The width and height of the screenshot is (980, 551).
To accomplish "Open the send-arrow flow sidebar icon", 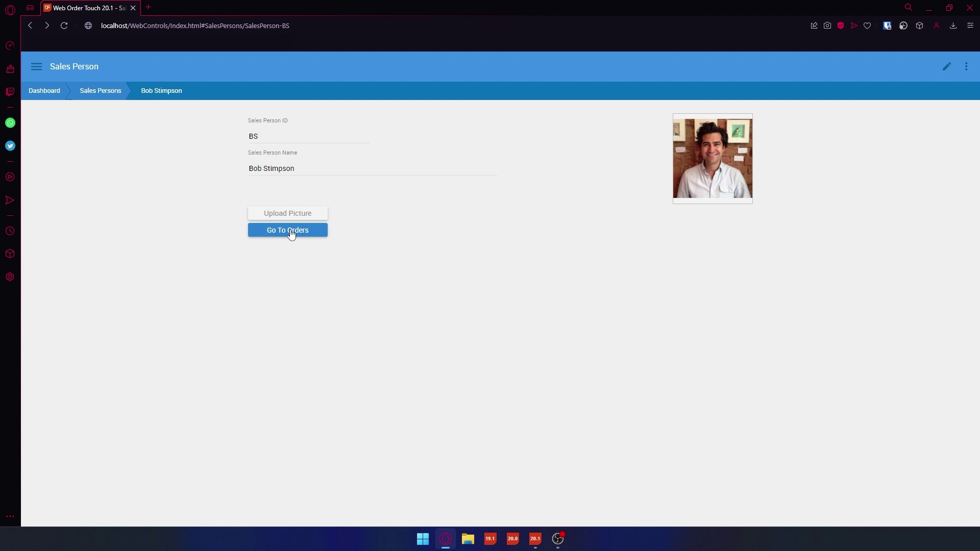I will tap(10, 200).
